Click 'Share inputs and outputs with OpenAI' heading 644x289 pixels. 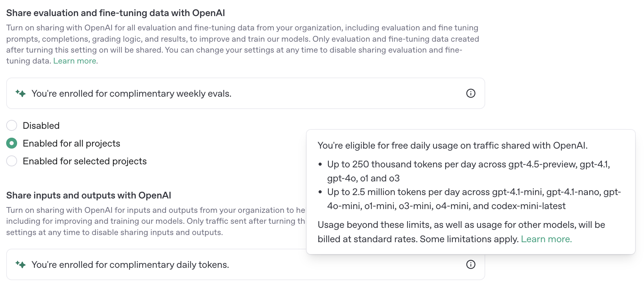tap(89, 195)
